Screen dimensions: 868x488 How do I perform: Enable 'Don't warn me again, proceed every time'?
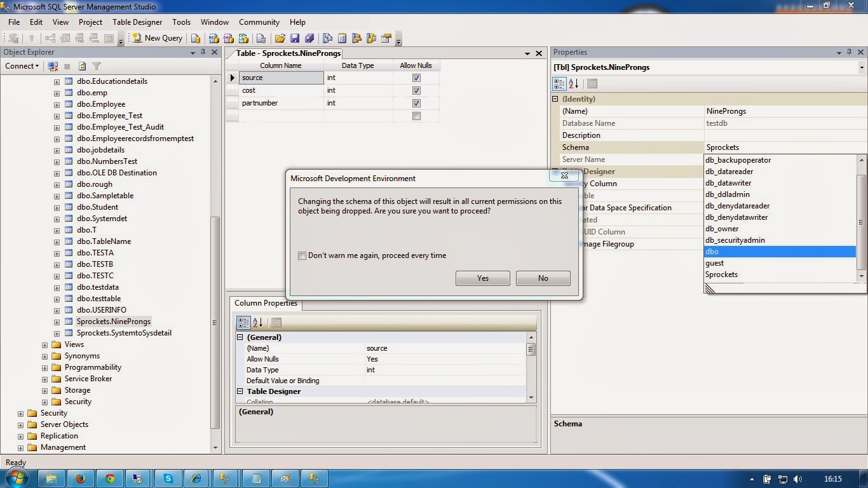tap(302, 255)
